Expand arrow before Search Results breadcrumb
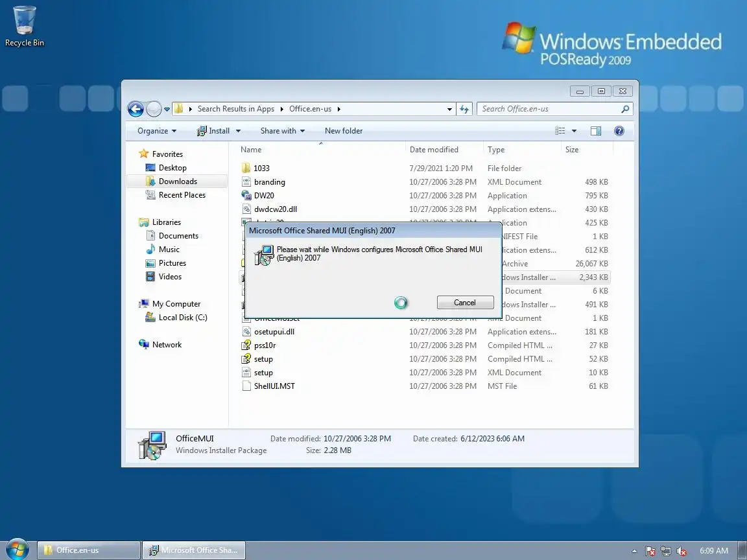 pyautogui.click(x=191, y=109)
